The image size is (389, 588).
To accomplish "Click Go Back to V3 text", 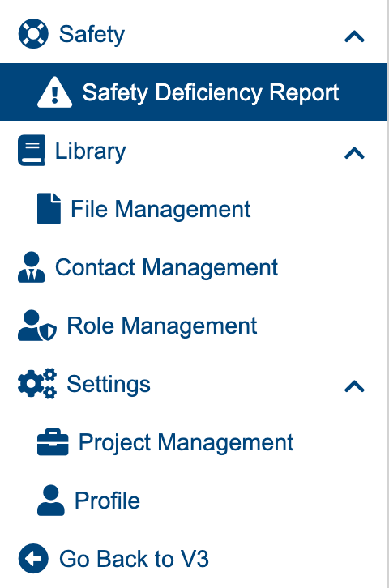I will tap(134, 559).
